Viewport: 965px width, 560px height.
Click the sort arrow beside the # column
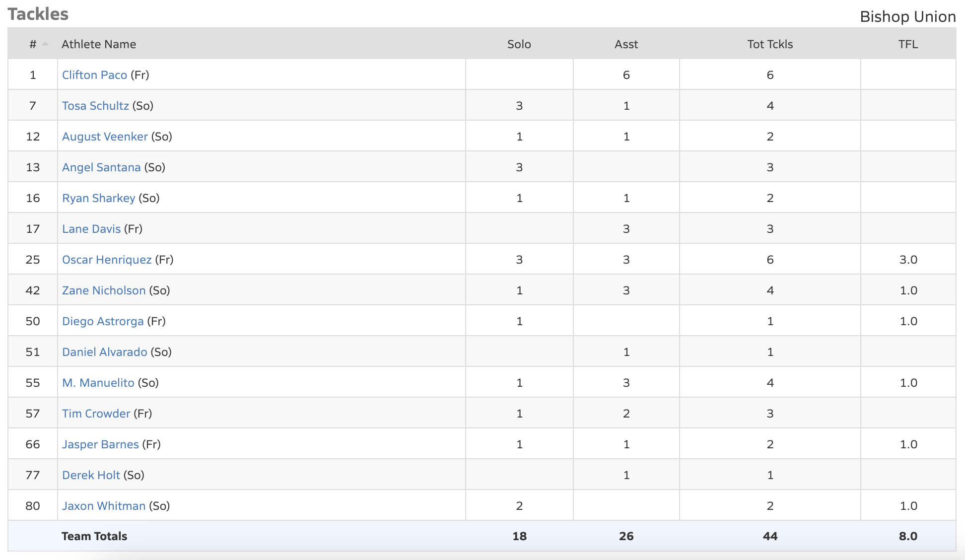tap(45, 44)
